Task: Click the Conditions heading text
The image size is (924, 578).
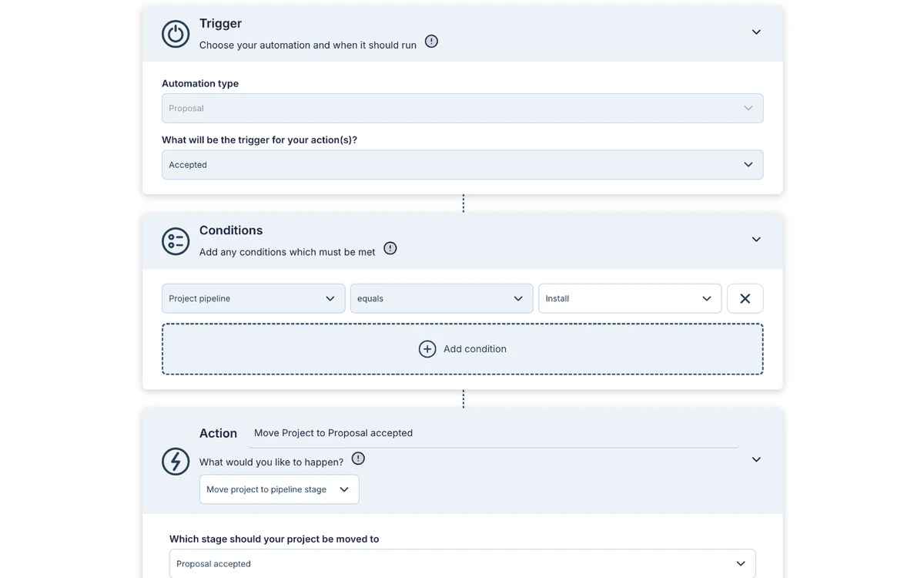Action: (x=231, y=230)
